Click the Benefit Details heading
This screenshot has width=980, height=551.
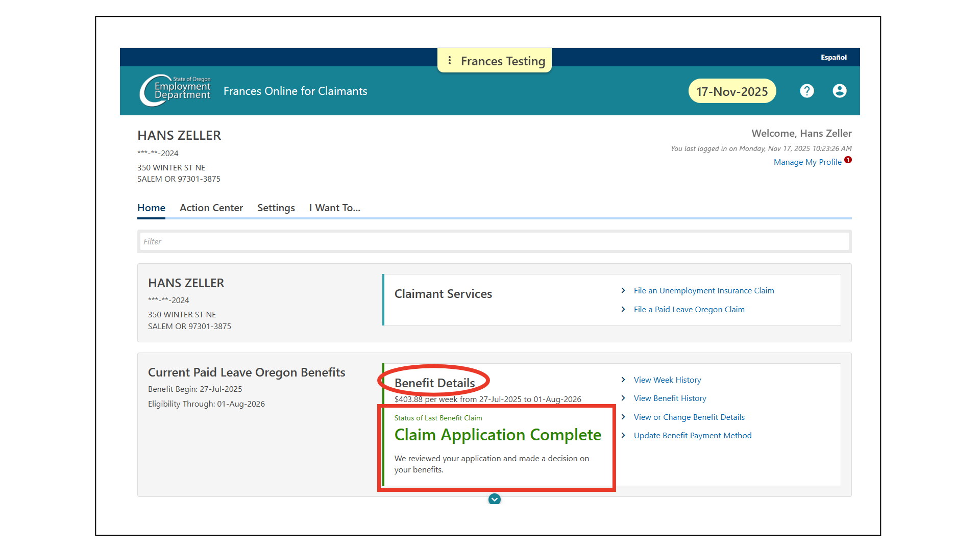click(434, 383)
